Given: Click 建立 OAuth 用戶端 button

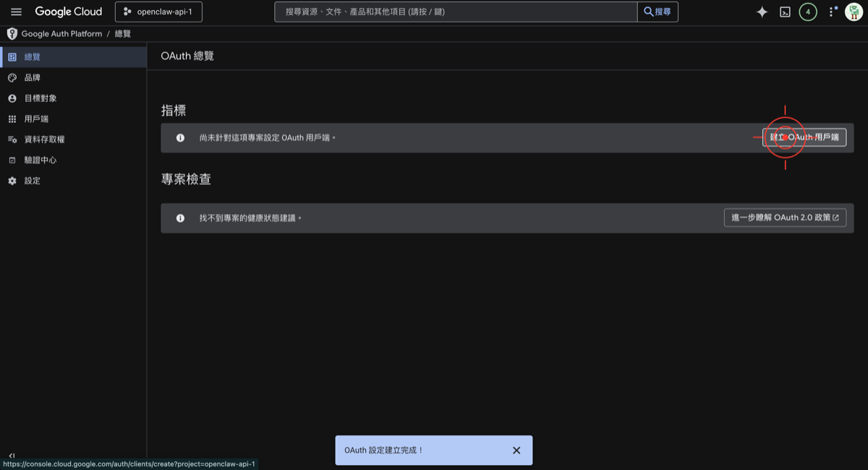Looking at the screenshot, I should (x=804, y=137).
